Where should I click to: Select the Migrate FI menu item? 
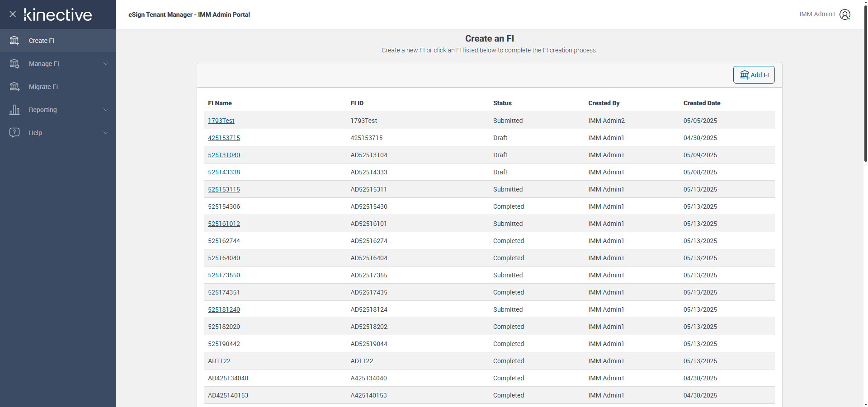(43, 87)
